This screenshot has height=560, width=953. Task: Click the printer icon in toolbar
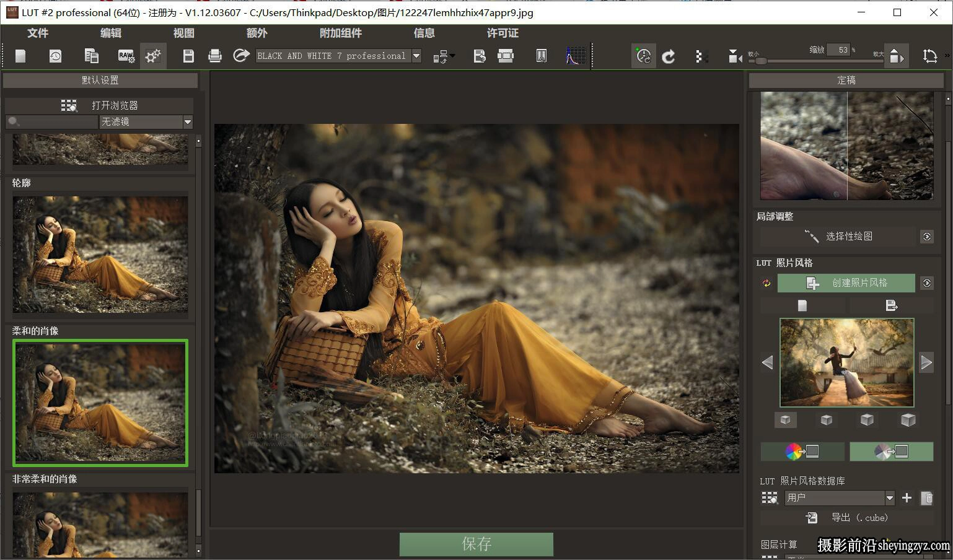[215, 56]
